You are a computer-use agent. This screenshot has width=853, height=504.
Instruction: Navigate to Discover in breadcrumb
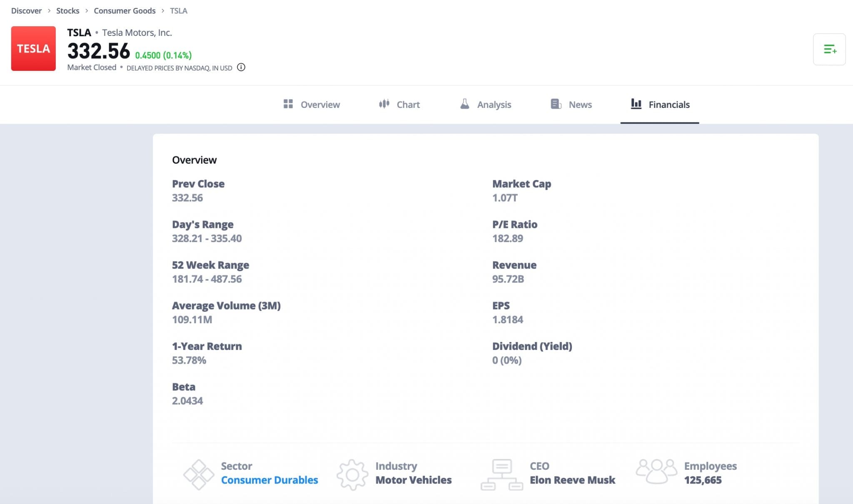point(26,11)
